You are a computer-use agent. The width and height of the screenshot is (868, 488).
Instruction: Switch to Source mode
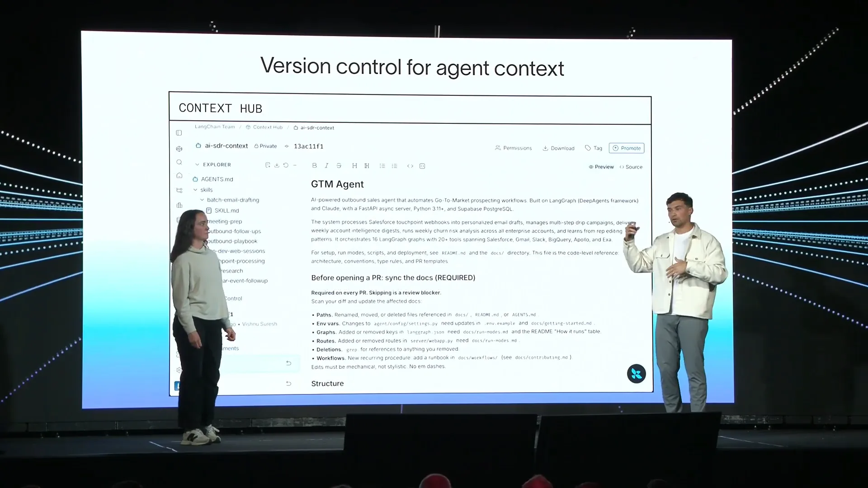631,167
